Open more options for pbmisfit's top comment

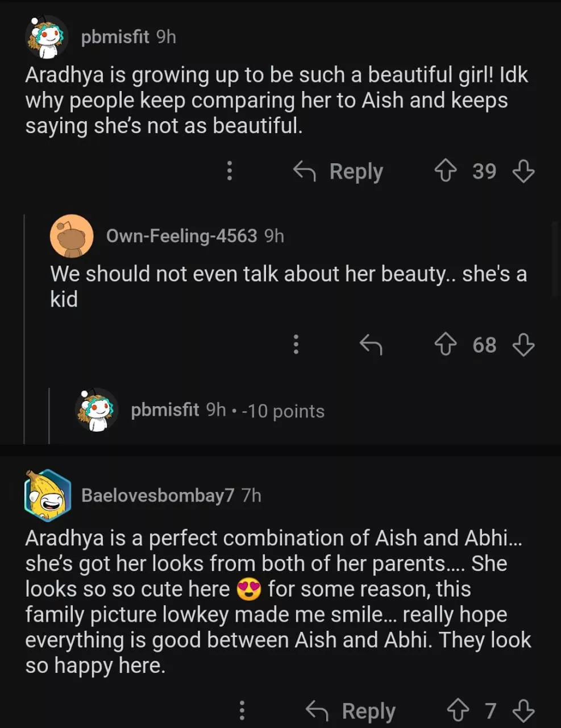coord(230,171)
